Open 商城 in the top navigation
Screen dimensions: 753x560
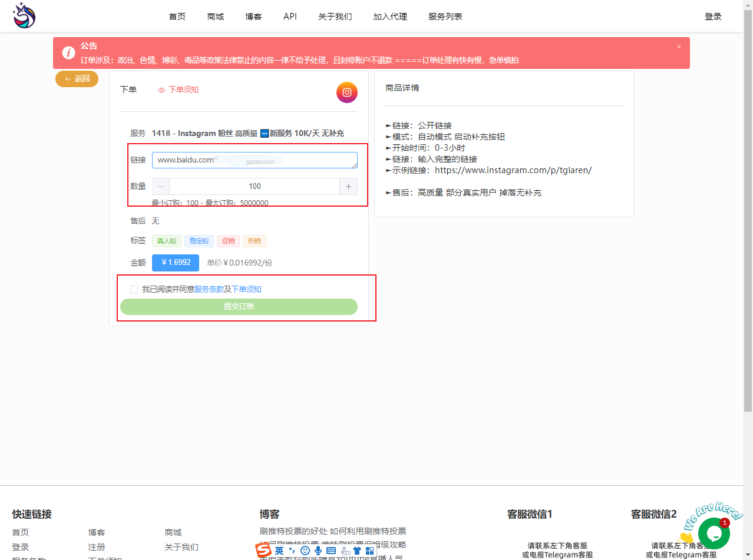click(216, 16)
